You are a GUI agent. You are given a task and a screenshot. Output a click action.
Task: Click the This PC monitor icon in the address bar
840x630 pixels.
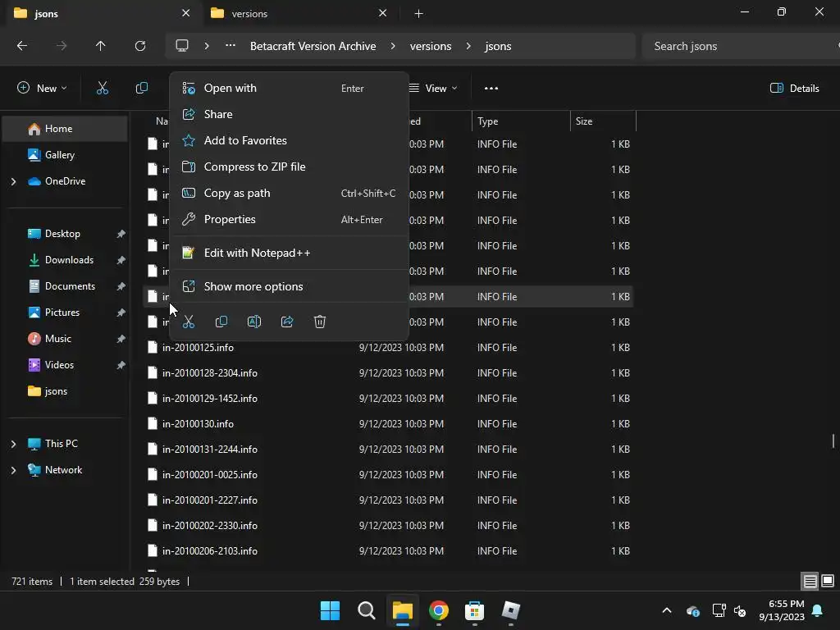tap(182, 46)
